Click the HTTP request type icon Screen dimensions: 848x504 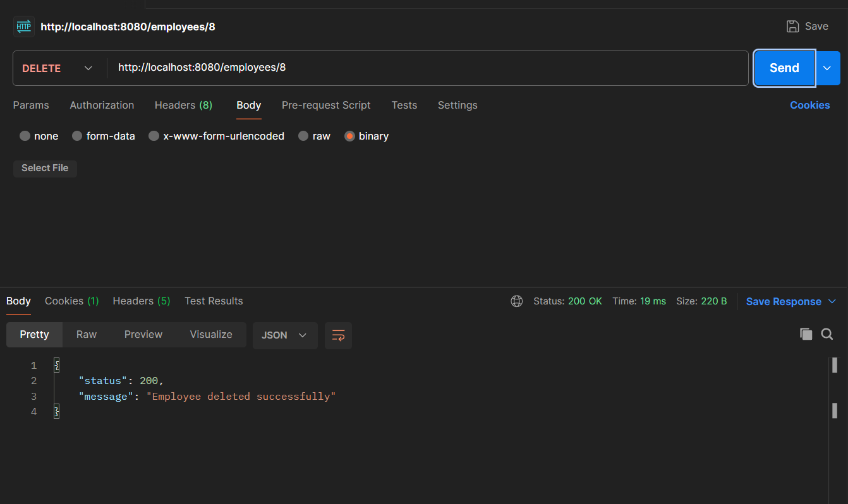(x=23, y=27)
